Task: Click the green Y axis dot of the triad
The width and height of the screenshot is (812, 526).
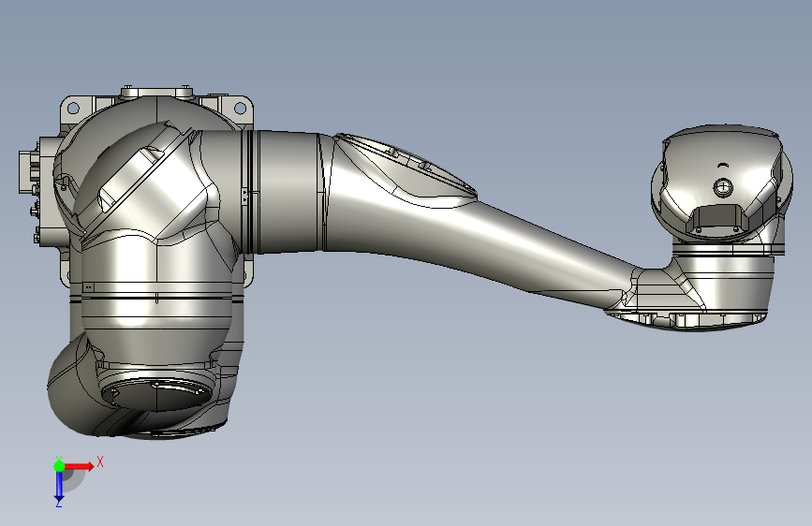Action: (x=59, y=466)
